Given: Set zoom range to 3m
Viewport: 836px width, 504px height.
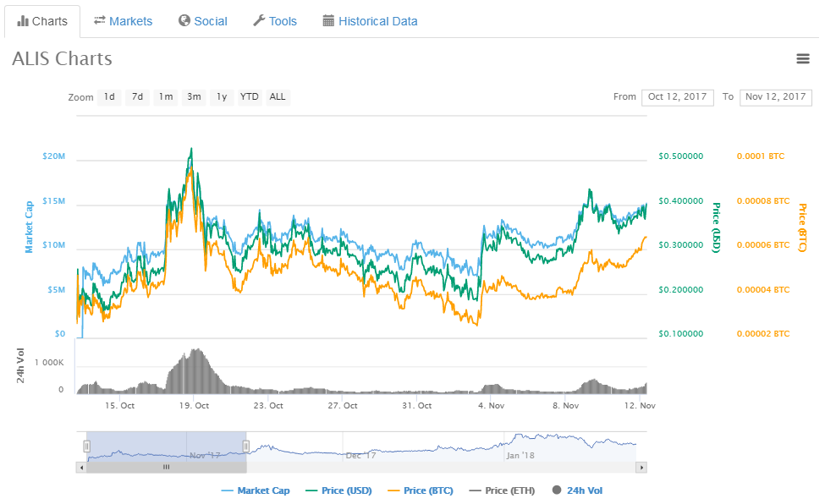Looking at the screenshot, I should (194, 97).
